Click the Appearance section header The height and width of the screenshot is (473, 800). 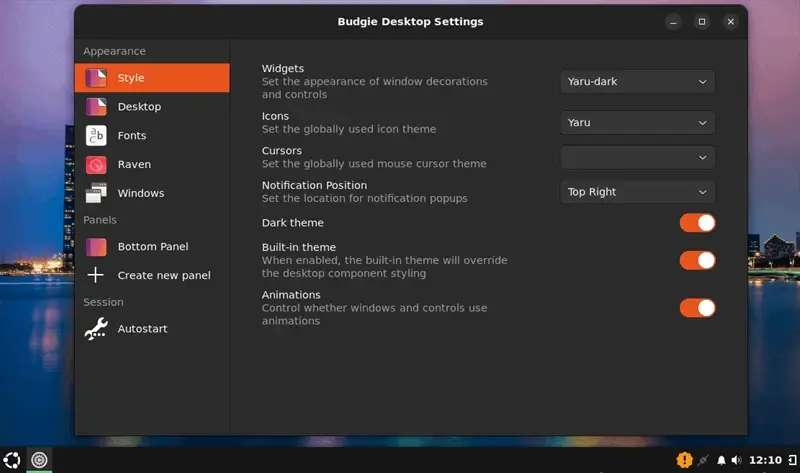[114, 52]
